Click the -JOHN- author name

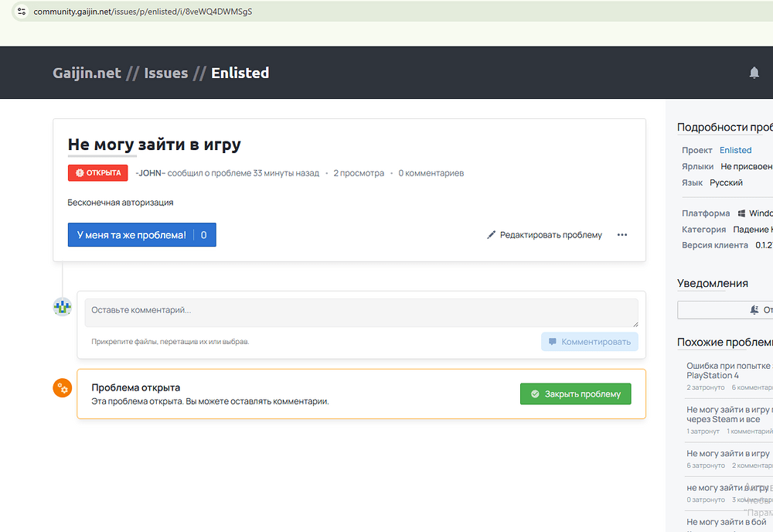point(150,173)
